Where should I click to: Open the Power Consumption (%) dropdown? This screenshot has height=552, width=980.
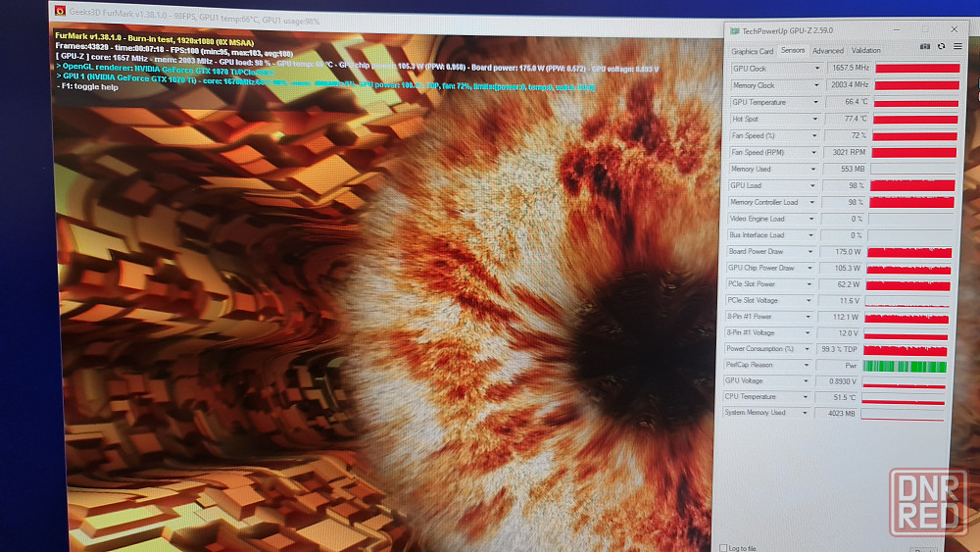pyautogui.click(x=806, y=349)
